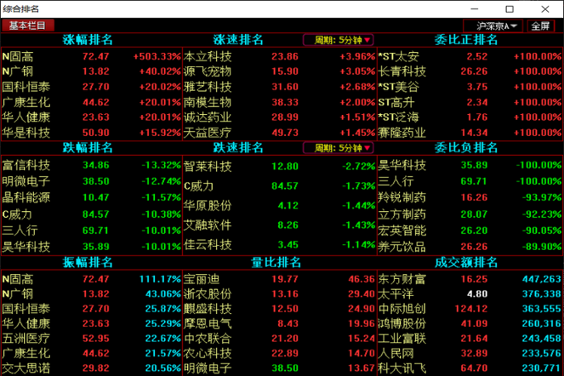Select 宝丽迪 in 量比排名
This screenshot has width=564, height=376.
tap(279, 279)
